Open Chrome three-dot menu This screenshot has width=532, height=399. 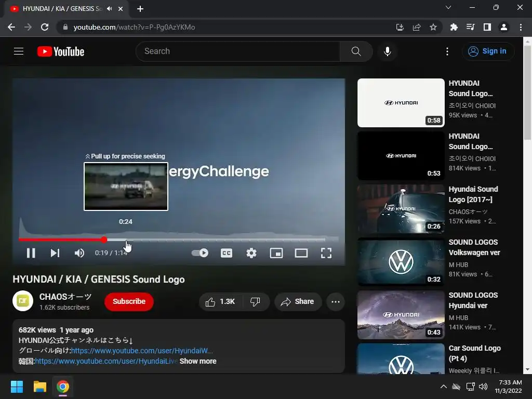pos(521,27)
